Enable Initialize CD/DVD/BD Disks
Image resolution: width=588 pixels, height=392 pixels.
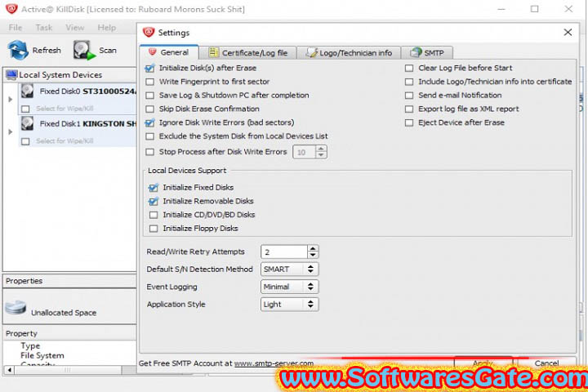pos(154,215)
